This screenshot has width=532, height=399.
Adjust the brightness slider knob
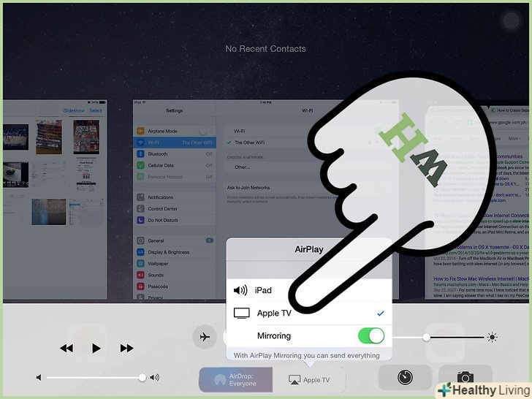click(426, 338)
